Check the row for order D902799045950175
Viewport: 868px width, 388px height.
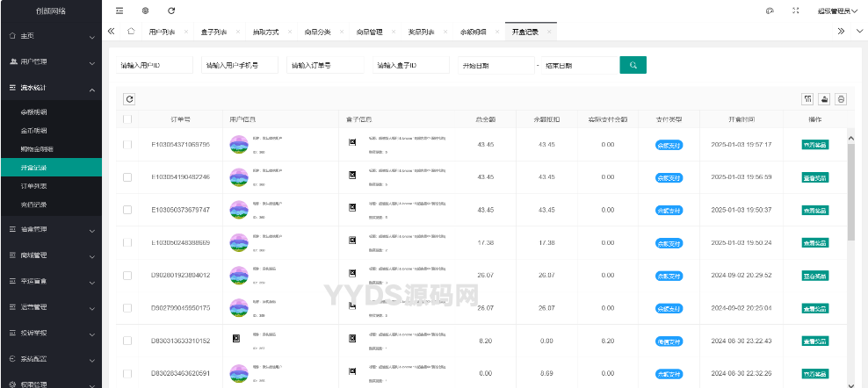pyautogui.click(x=127, y=308)
